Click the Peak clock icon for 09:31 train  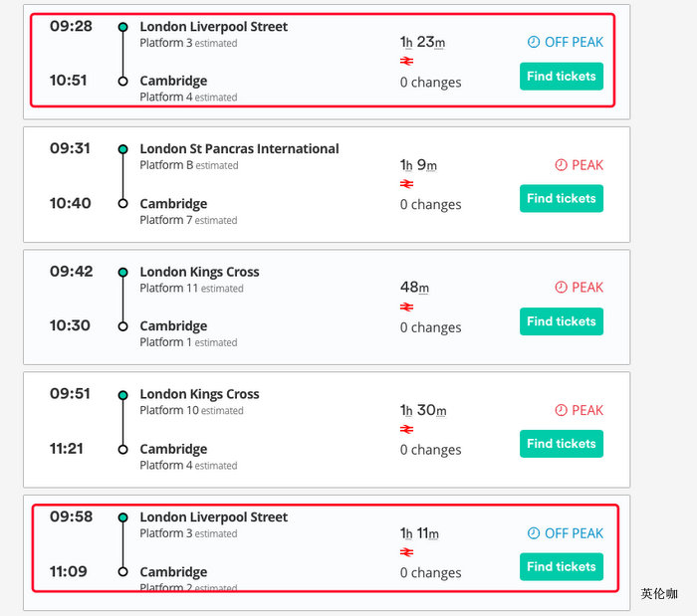[561, 165]
